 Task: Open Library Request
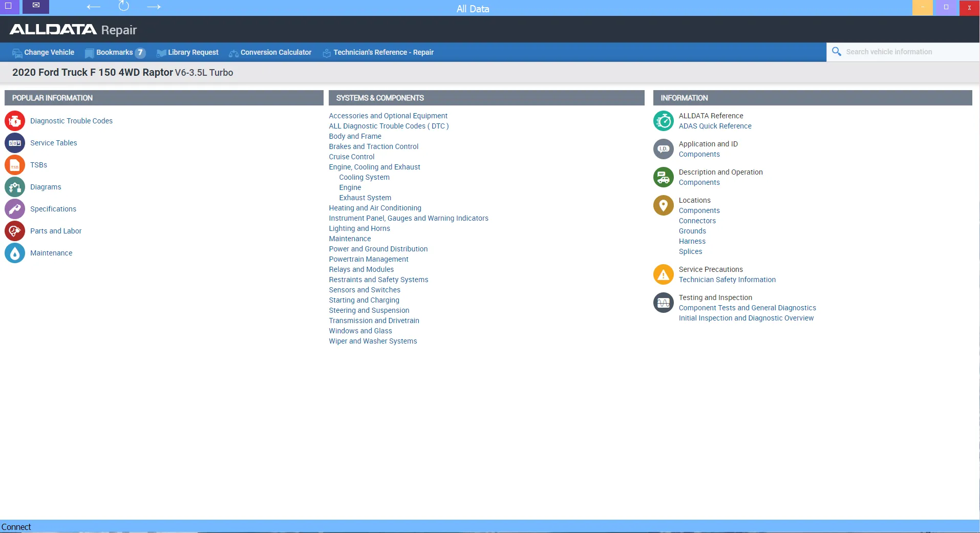pos(187,52)
